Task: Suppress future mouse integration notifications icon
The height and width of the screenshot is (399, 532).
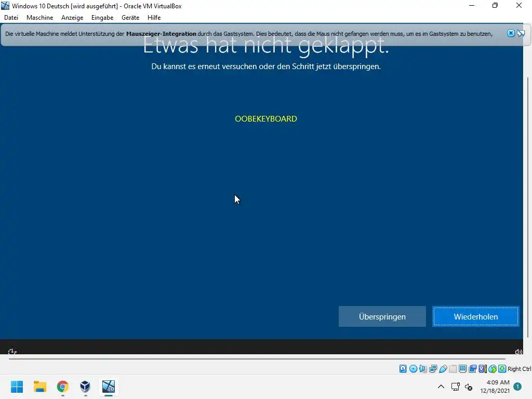Action: click(521, 33)
